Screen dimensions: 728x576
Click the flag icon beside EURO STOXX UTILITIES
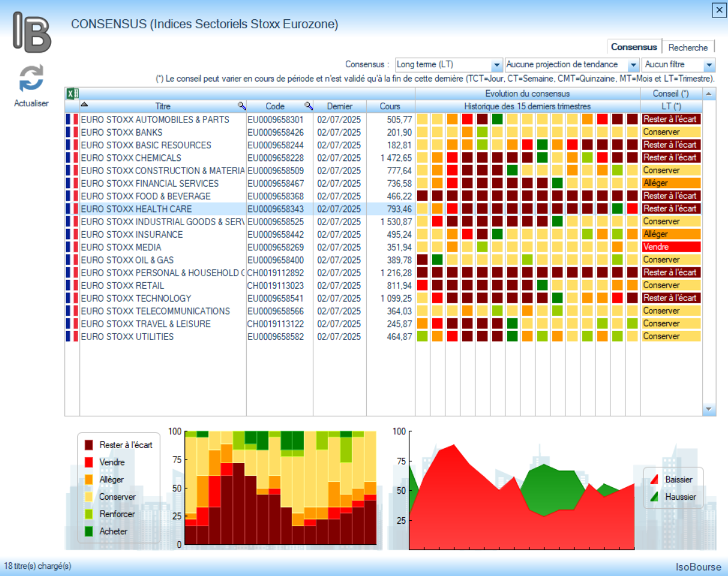pos(72,336)
